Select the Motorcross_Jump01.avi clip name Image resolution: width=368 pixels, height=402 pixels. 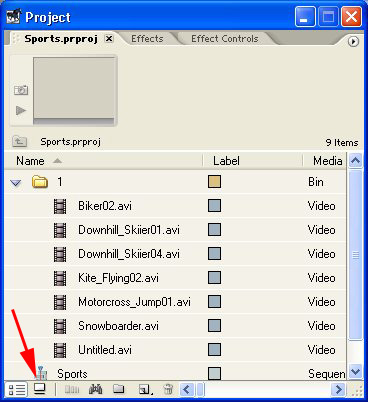(134, 302)
